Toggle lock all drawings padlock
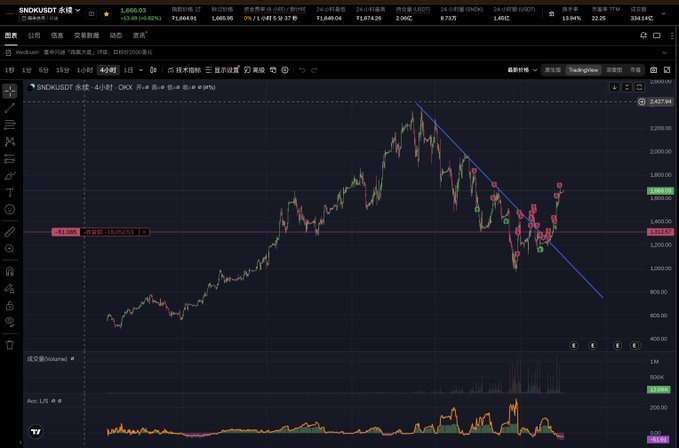This screenshot has height=448, width=679. pyautogui.click(x=10, y=306)
